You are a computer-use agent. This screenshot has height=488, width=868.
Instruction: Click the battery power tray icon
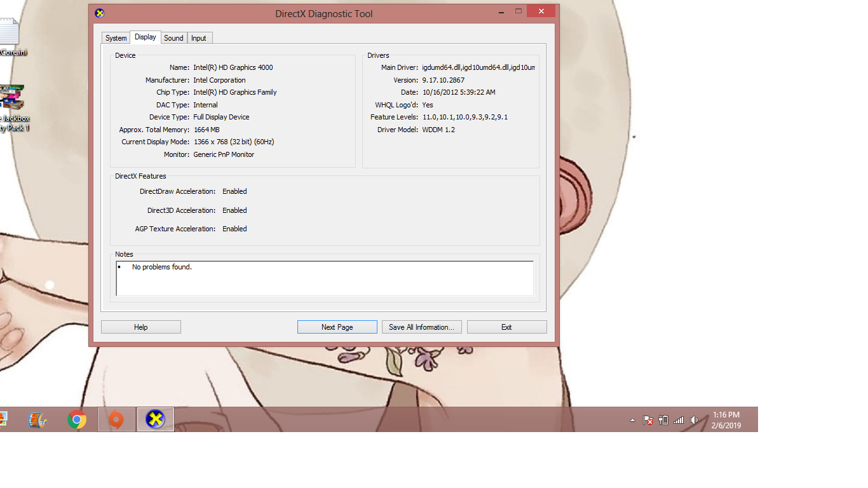pyautogui.click(x=663, y=420)
